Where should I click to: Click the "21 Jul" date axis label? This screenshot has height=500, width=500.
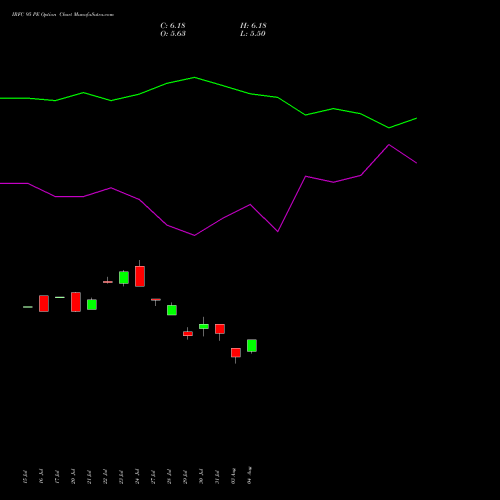click(89, 477)
